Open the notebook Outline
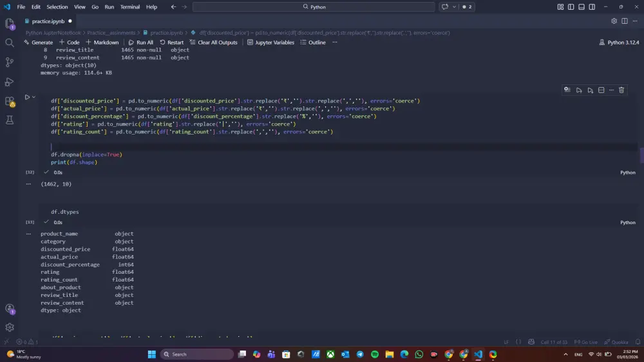Screen dimensions: 644x362 (313, 43)
